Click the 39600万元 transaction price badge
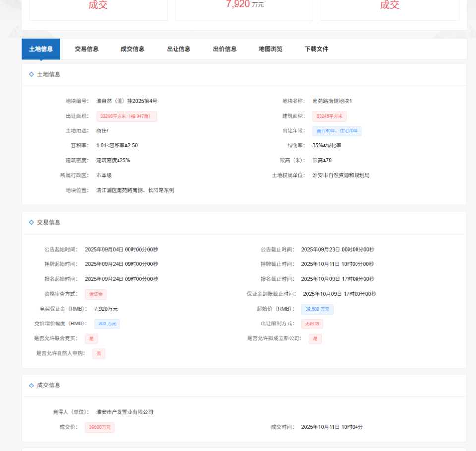The height and width of the screenshot is (451, 476). point(99,426)
